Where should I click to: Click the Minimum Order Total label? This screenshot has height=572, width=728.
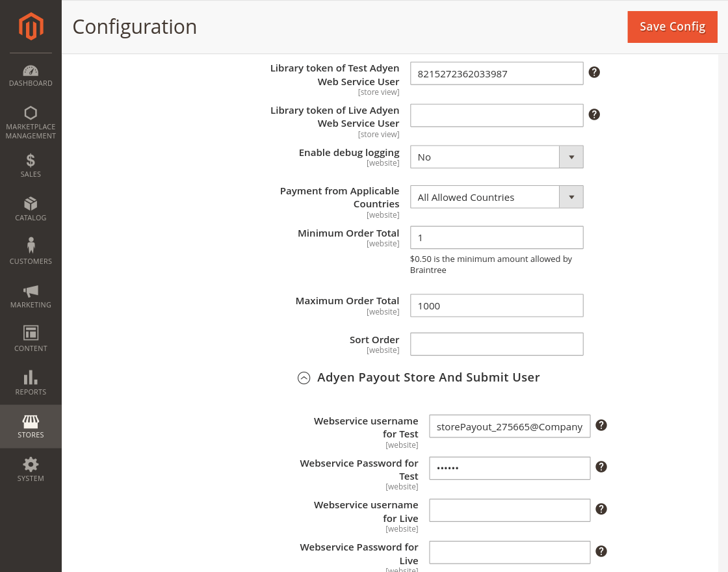pyautogui.click(x=348, y=233)
